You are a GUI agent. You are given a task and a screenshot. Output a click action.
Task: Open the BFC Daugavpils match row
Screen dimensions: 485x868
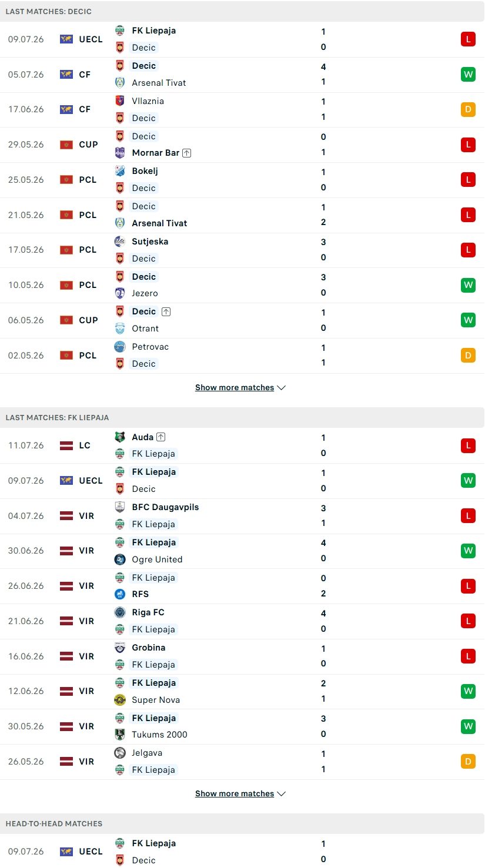(242, 516)
